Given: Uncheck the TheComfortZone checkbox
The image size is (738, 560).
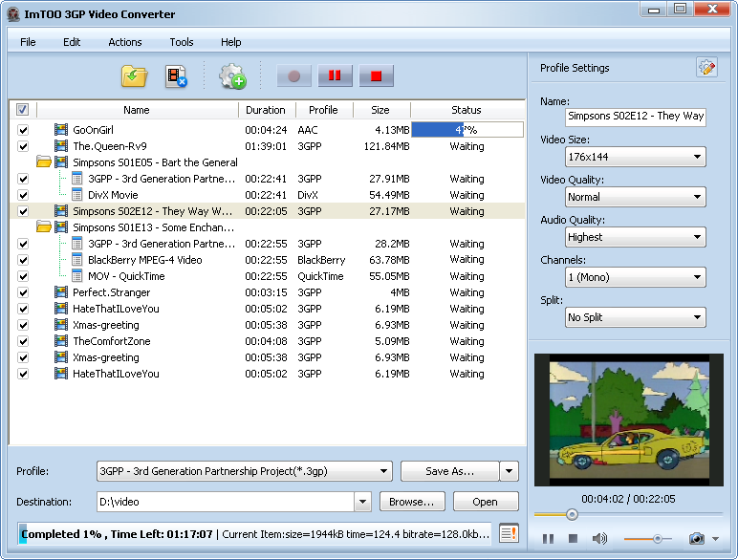Looking at the screenshot, I should (x=23, y=341).
